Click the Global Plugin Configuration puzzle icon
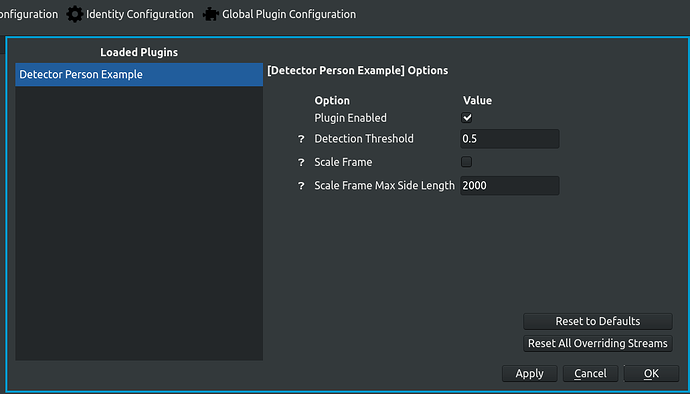Image resolution: width=690 pixels, height=394 pixels. (x=211, y=15)
